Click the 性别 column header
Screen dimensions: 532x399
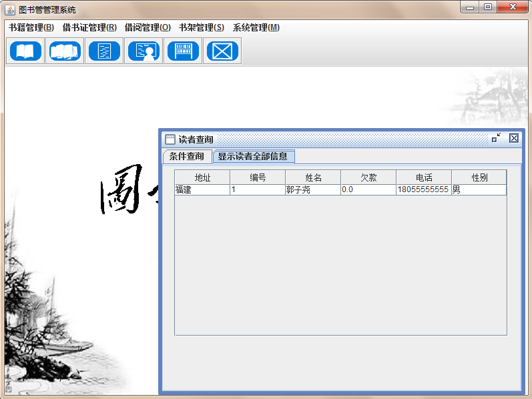point(479,177)
